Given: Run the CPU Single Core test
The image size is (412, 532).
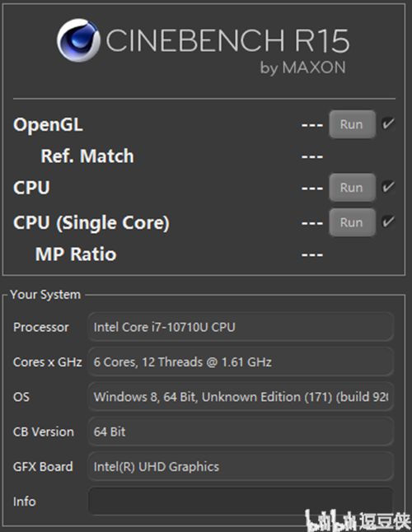Looking at the screenshot, I should (x=352, y=222).
